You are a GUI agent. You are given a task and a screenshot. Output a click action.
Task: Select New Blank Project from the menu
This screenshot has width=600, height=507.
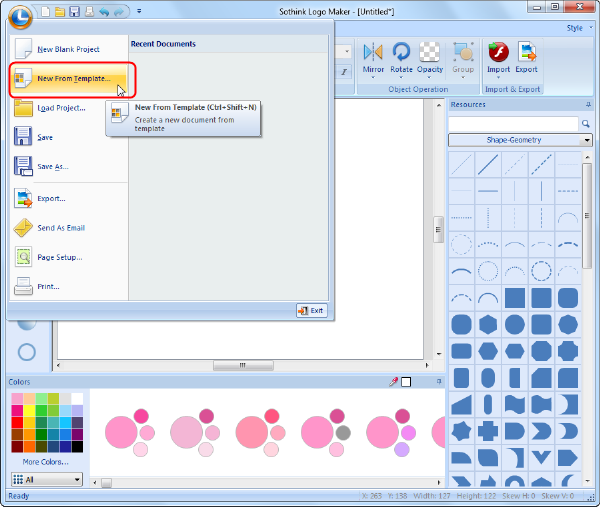69,49
